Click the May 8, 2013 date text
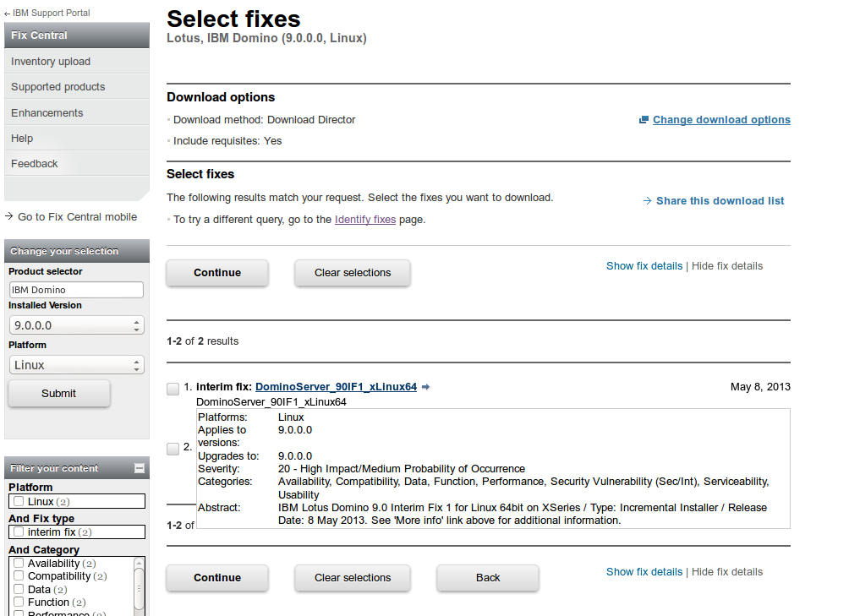860x616 pixels. pyautogui.click(x=760, y=386)
